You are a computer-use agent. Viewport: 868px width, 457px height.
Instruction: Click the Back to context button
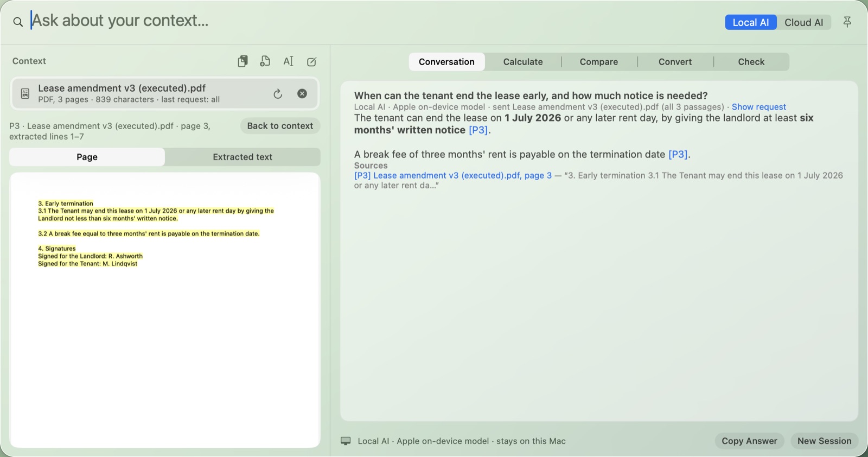(x=280, y=126)
